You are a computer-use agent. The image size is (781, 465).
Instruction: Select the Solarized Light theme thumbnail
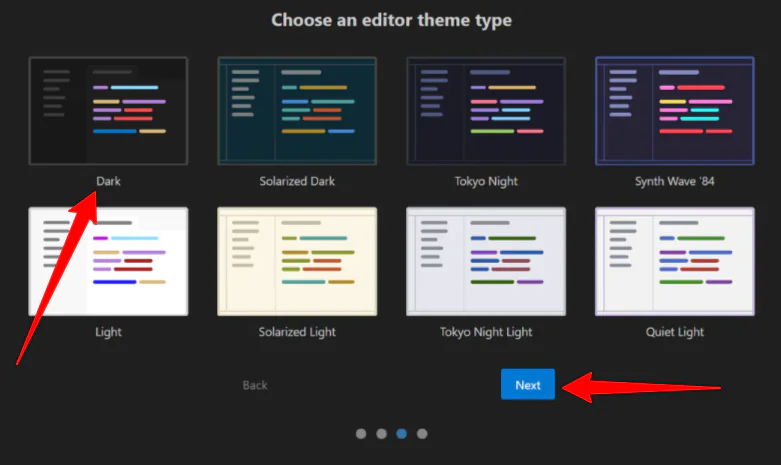297,261
